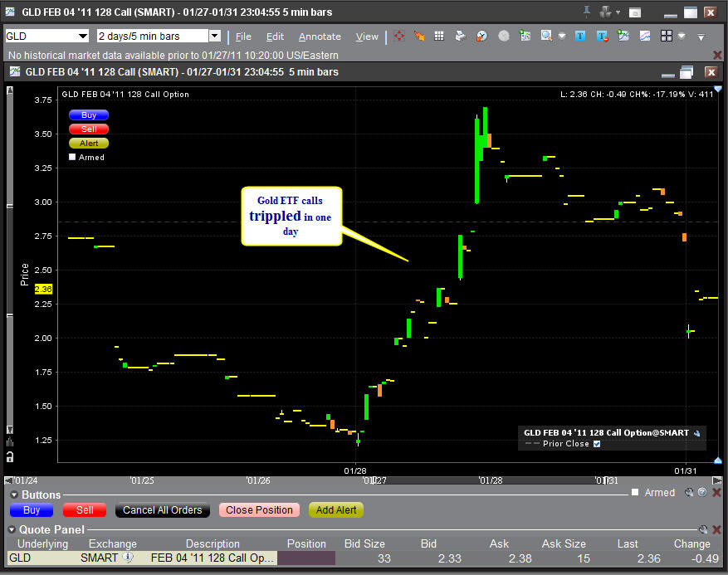
Task: Click the print chart icon
Action: coord(461,37)
